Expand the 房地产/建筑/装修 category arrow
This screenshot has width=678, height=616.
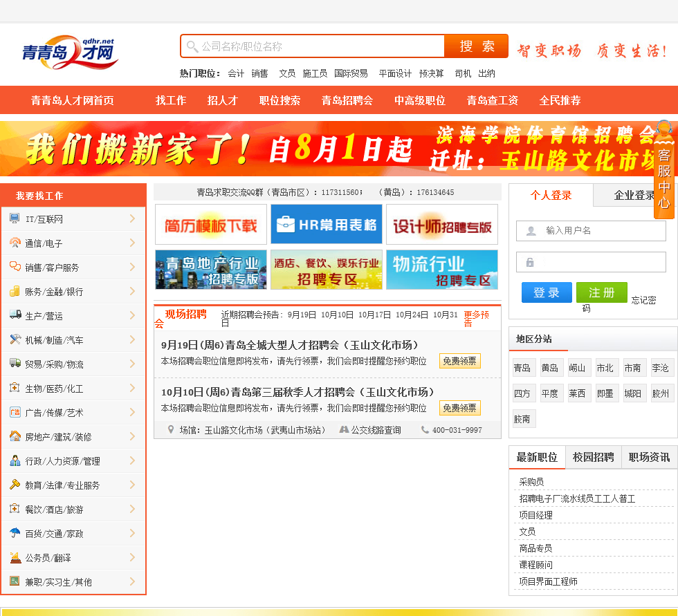click(132, 436)
